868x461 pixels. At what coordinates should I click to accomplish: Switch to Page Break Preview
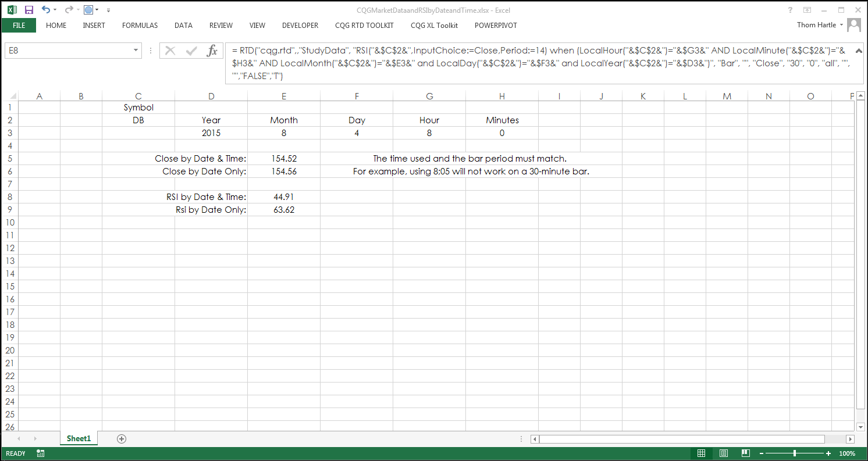pos(745,453)
